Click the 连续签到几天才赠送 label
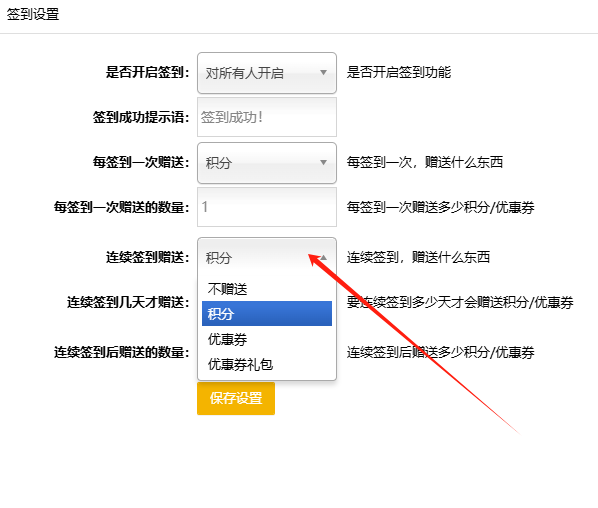This screenshot has width=598, height=508. [x=128, y=302]
